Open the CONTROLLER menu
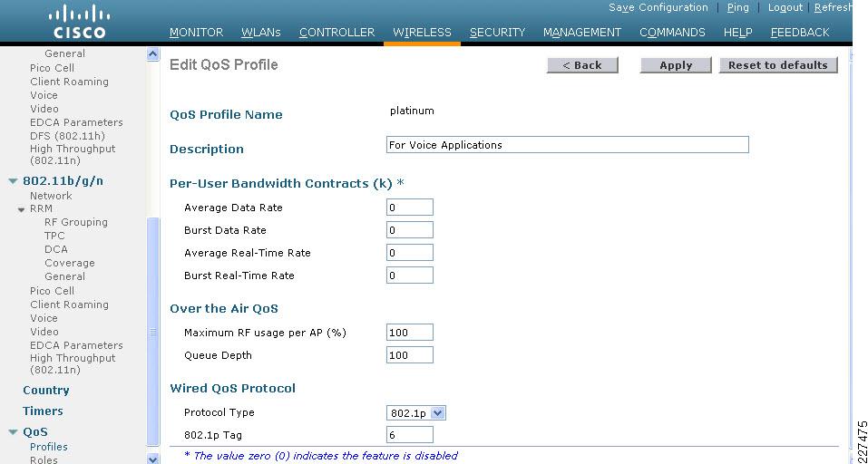The image size is (868, 464). point(336,33)
